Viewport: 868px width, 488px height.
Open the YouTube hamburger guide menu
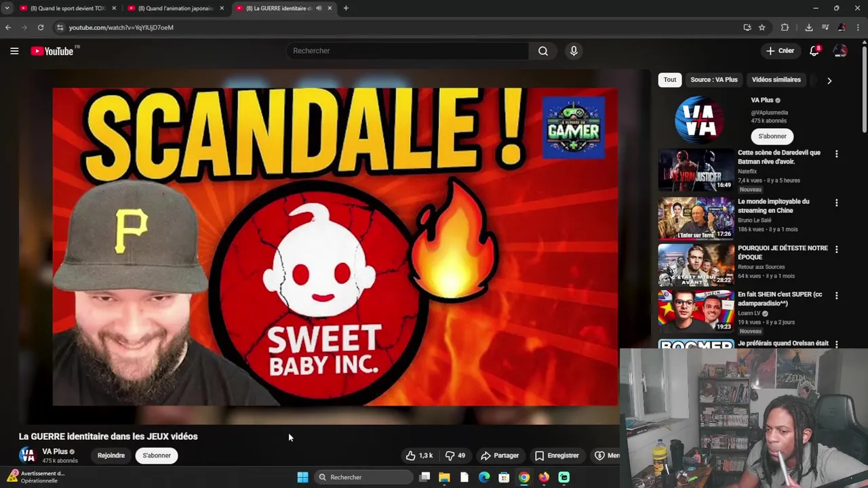[x=14, y=51]
